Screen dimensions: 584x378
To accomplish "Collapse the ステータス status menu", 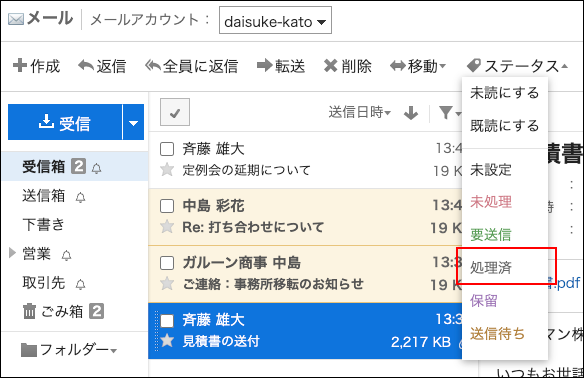I will tap(517, 66).
